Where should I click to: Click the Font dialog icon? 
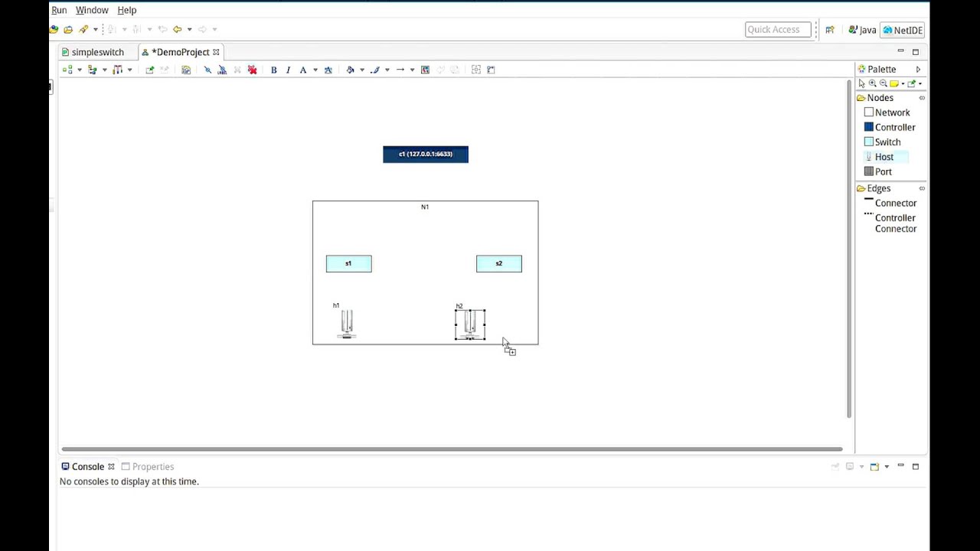tap(328, 70)
